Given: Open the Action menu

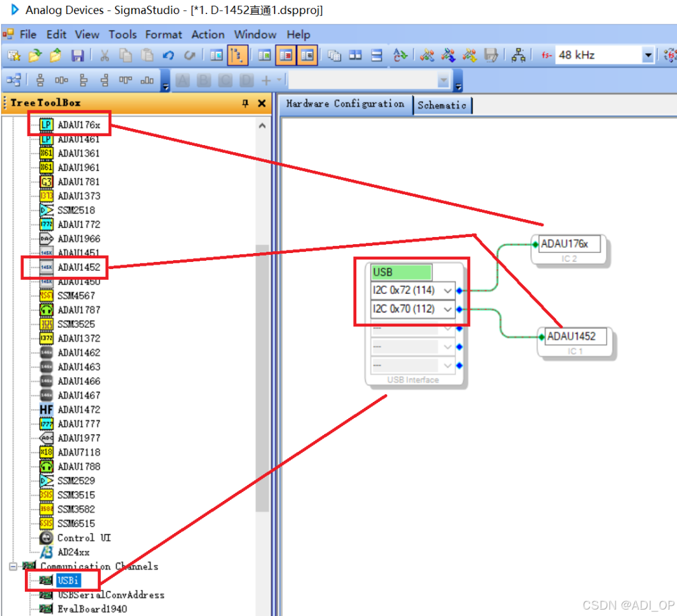Looking at the screenshot, I should pyautogui.click(x=208, y=35).
